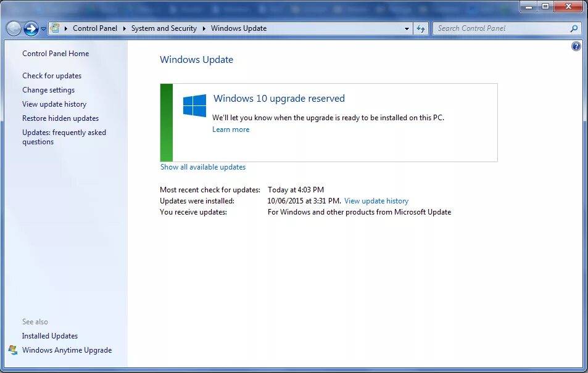The width and height of the screenshot is (588, 373).
Task: Close the Windows Update window
Action: click(568, 6)
